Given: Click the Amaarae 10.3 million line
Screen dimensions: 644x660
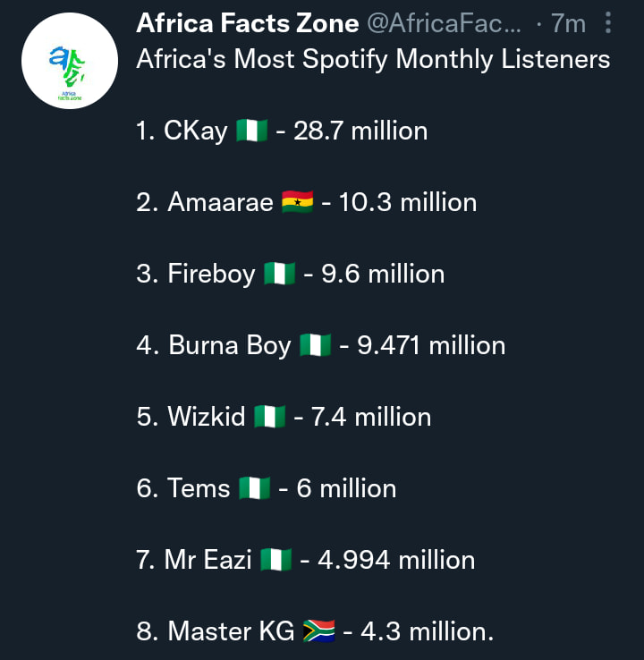Looking at the screenshot, I should 307,202.
